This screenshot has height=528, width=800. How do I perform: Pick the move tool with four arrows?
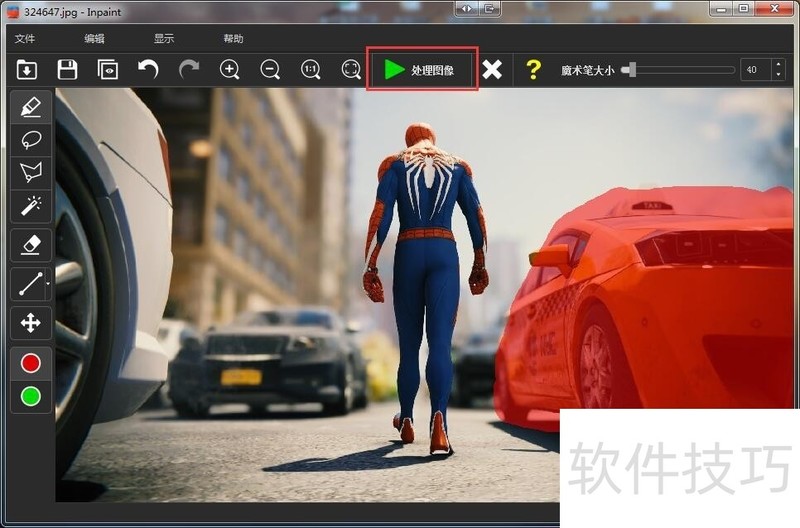click(x=30, y=322)
